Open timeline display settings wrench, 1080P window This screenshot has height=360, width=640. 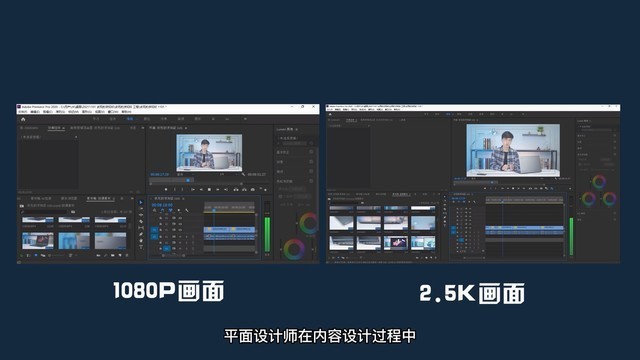(x=187, y=210)
